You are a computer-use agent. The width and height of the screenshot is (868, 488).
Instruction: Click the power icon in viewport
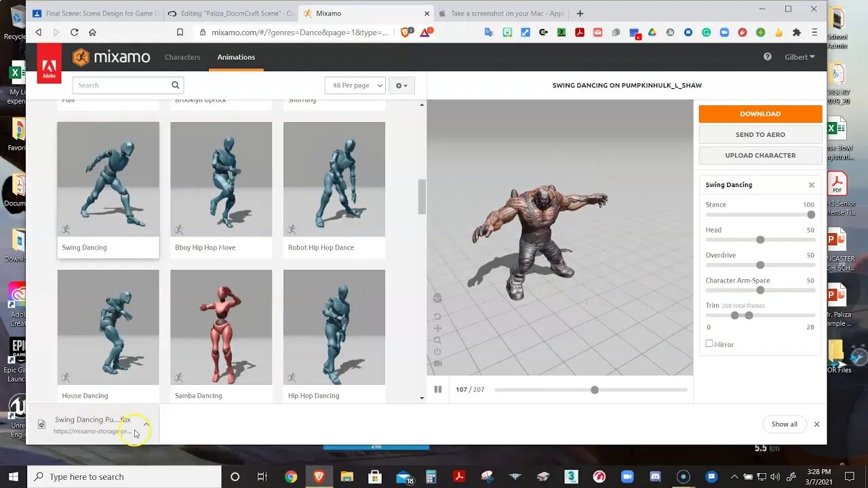click(x=437, y=352)
